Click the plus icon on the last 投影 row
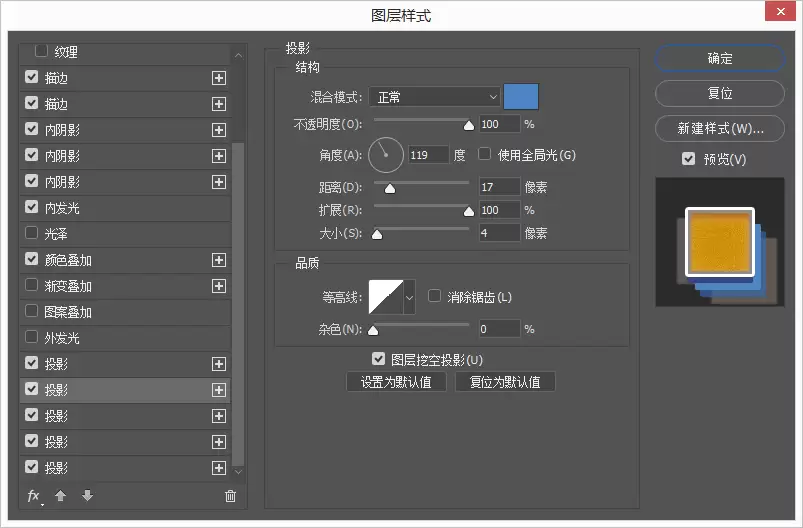The width and height of the screenshot is (803, 528). click(x=219, y=468)
